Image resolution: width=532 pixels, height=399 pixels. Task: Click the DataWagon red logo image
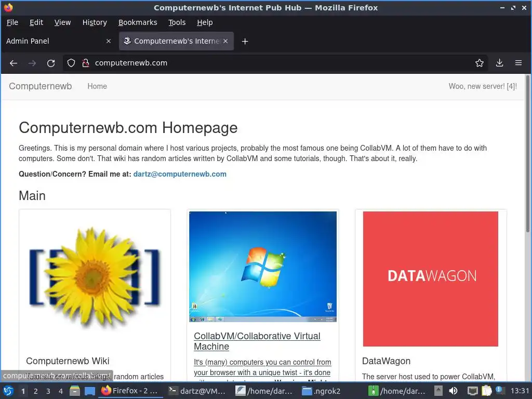431,279
